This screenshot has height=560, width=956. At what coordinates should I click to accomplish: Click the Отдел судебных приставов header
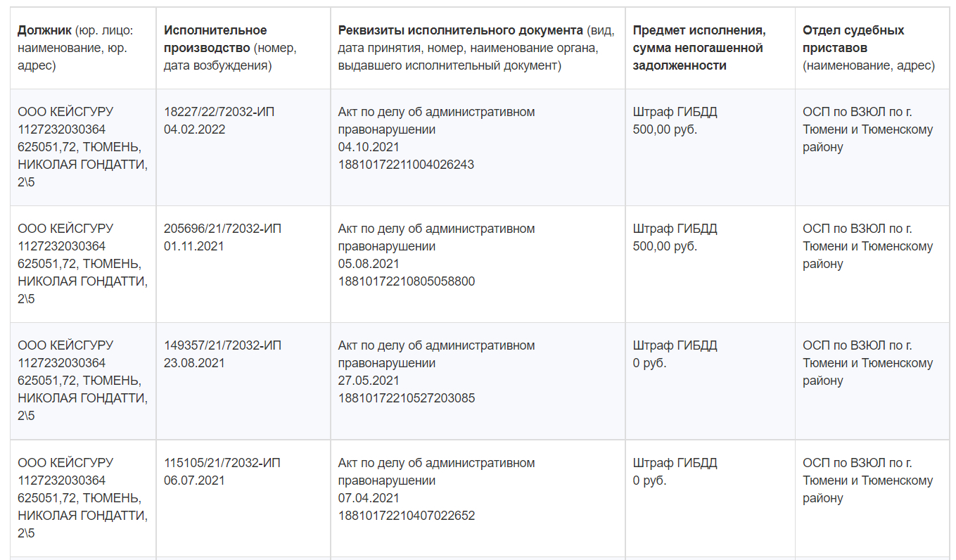853,30
